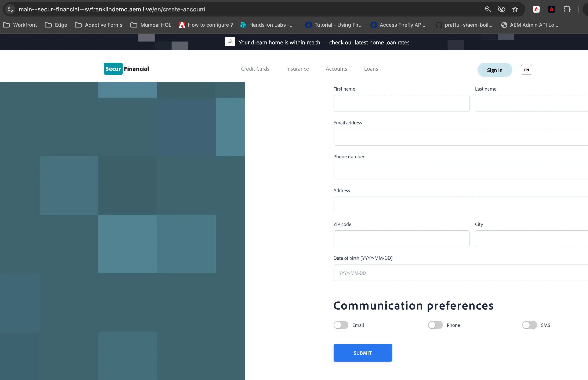Bookmark this page with the star icon

click(515, 9)
